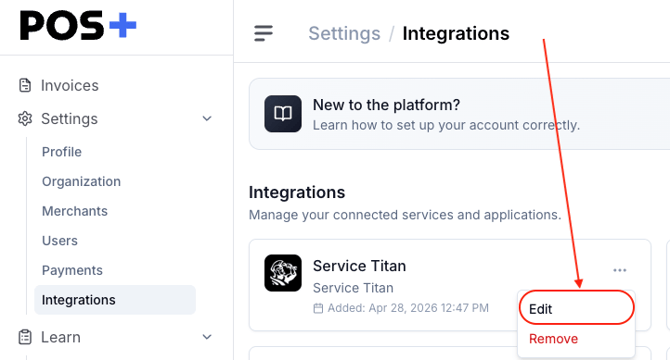Image resolution: width=670 pixels, height=360 pixels.
Task: Click 'Added: Apr 28, 2026 12:47 PM' text
Action: (x=408, y=308)
